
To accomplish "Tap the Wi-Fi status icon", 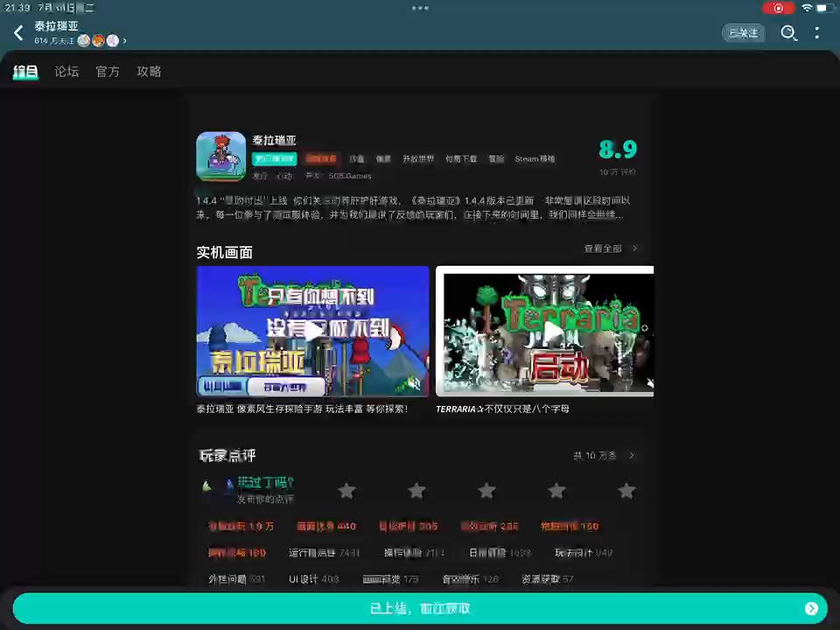I will (807, 8).
